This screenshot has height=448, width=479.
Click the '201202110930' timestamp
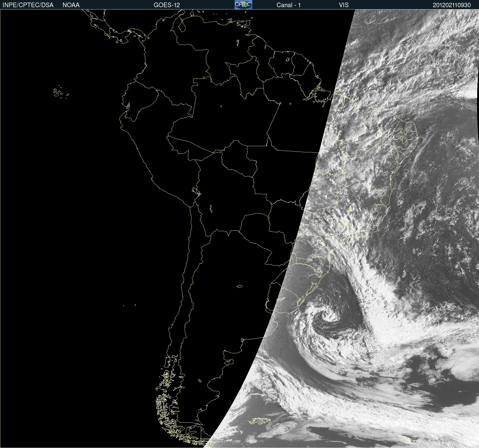pyautogui.click(x=452, y=5)
